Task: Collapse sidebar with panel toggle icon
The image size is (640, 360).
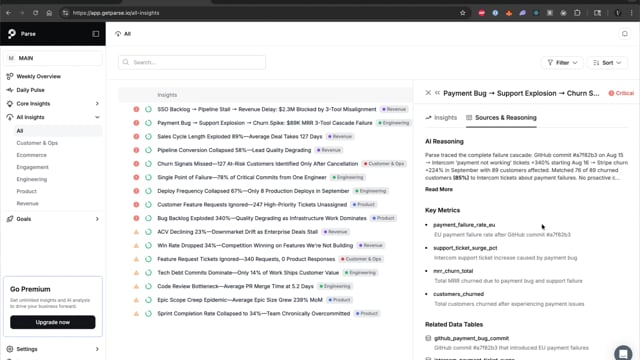Action: 96,34
